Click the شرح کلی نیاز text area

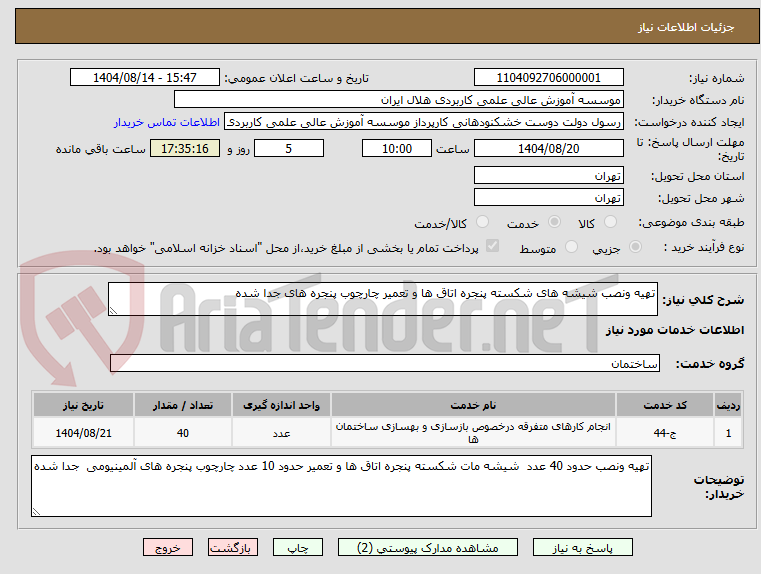(382, 299)
